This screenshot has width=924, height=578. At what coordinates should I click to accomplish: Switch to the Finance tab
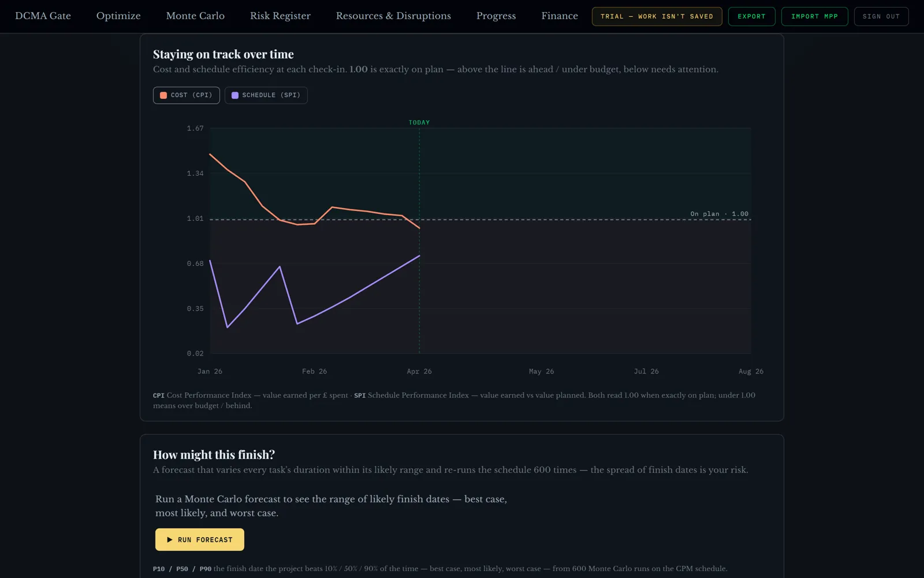coord(560,16)
